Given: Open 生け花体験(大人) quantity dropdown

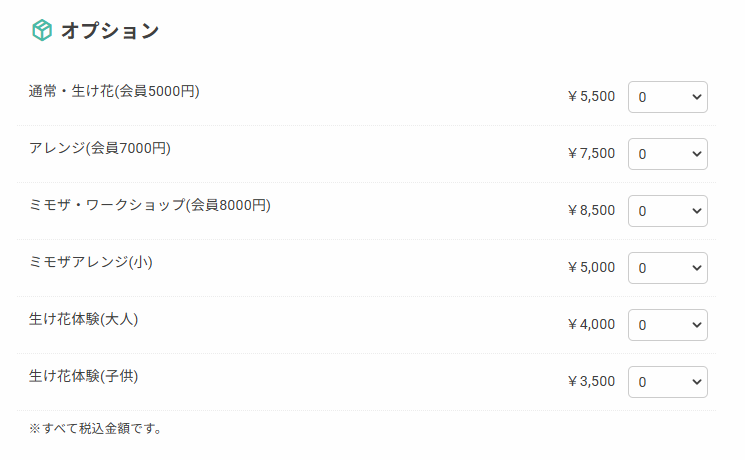Looking at the screenshot, I should point(667,325).
